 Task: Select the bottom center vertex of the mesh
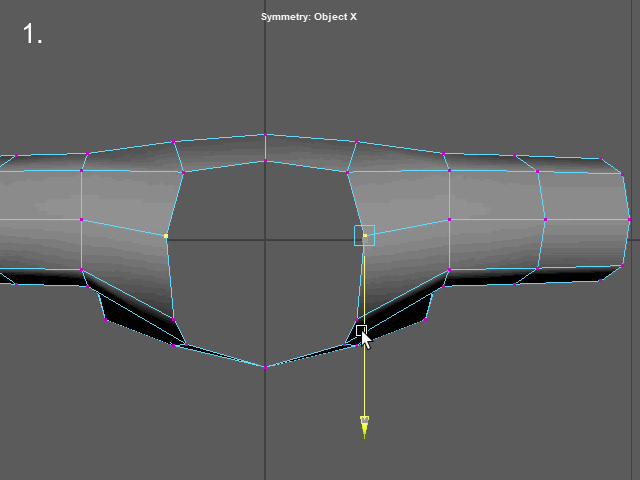pos(265,367)
